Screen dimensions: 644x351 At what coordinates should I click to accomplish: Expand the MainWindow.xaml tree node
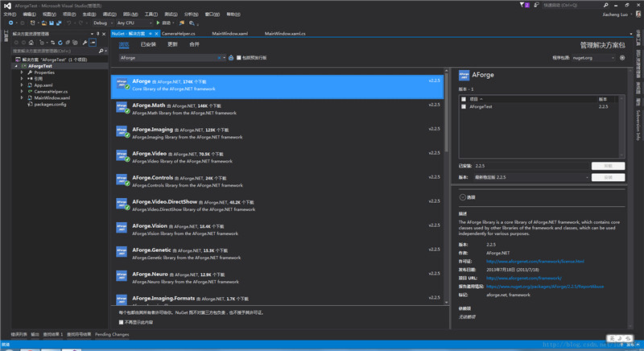(22, 97)
